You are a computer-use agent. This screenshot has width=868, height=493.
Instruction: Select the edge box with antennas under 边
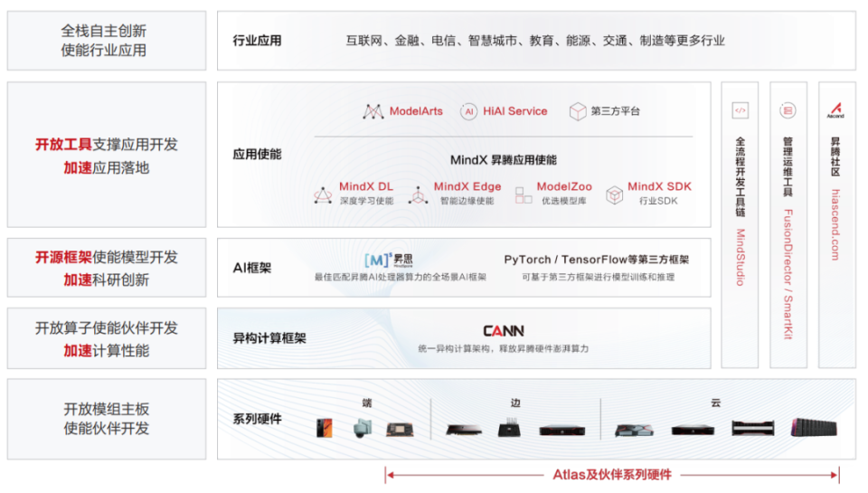click(509, 428)
